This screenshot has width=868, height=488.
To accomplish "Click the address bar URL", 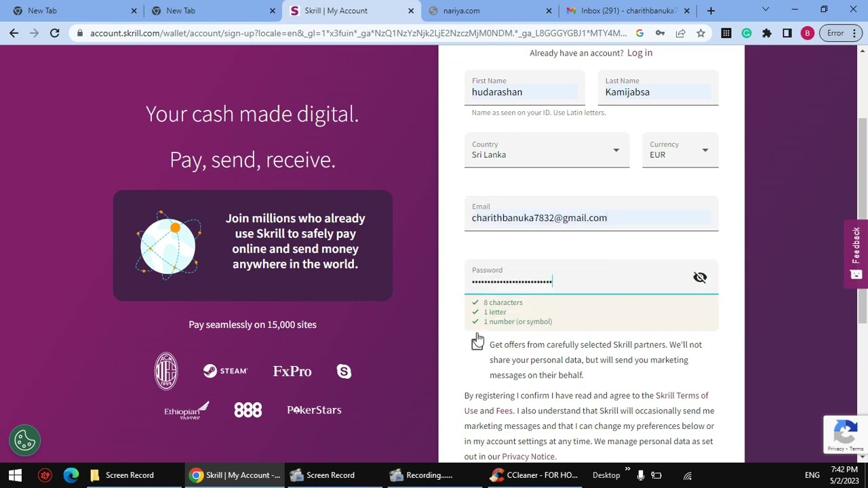I will pyautogui.click(x=359, y=33).
